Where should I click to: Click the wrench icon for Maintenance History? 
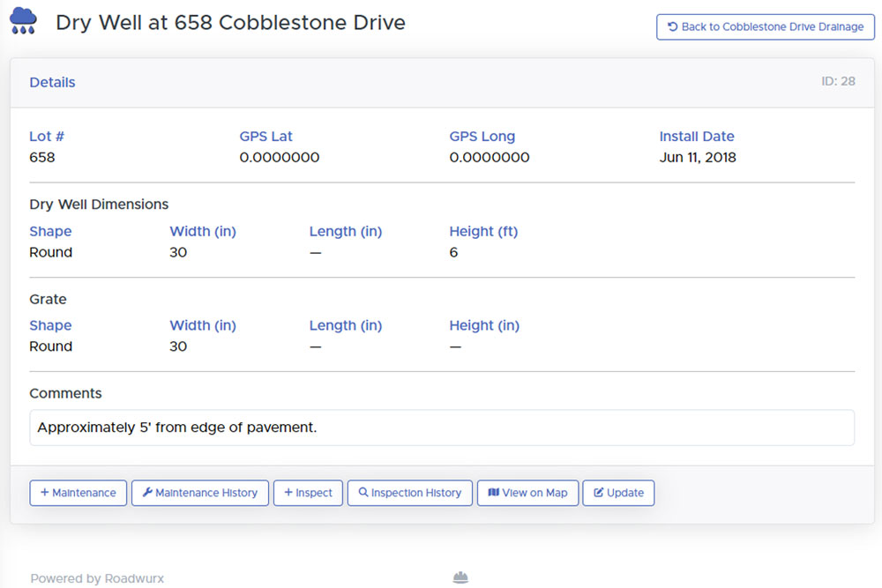147,493
